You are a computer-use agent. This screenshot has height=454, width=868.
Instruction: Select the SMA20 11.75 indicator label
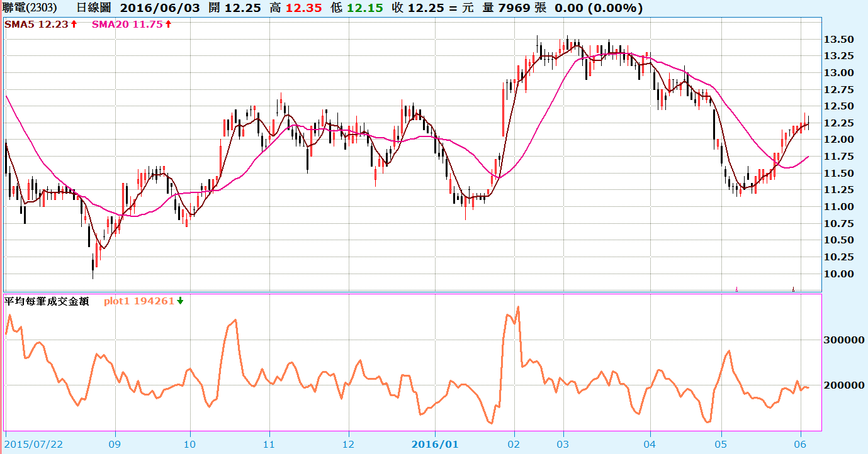point(128,24)
